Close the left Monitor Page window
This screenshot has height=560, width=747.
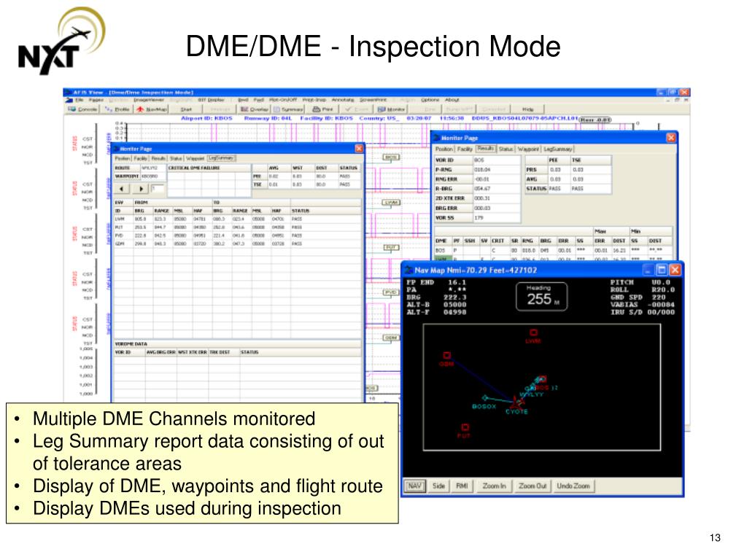pos(359,149)
